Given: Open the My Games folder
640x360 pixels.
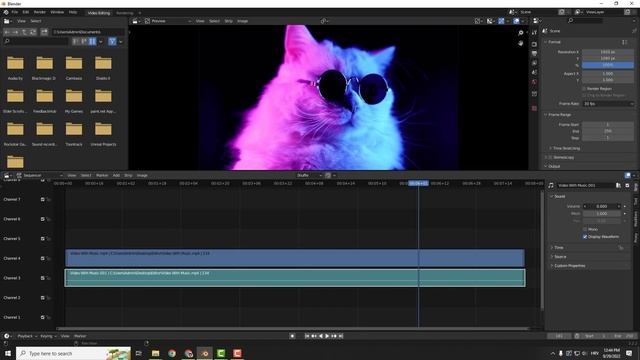Looking at the screenshot, I should [x=74, y=100].
